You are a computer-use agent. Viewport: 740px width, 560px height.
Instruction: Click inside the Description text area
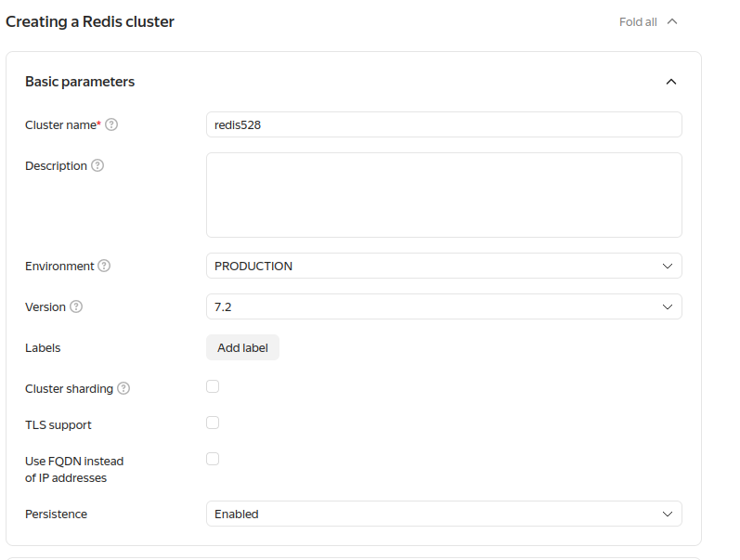coord(443,195)
